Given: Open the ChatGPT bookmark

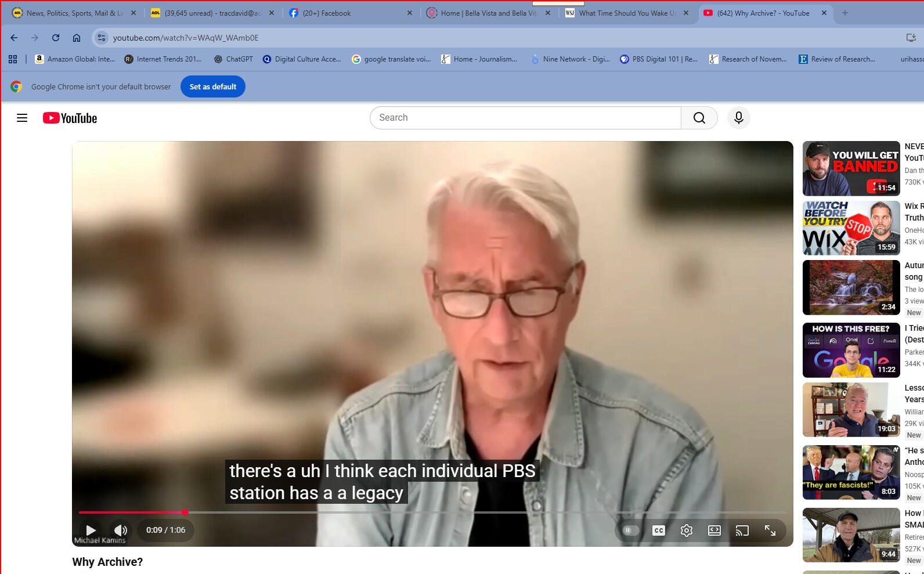Looking at the screenshot, I should [233, 59].
